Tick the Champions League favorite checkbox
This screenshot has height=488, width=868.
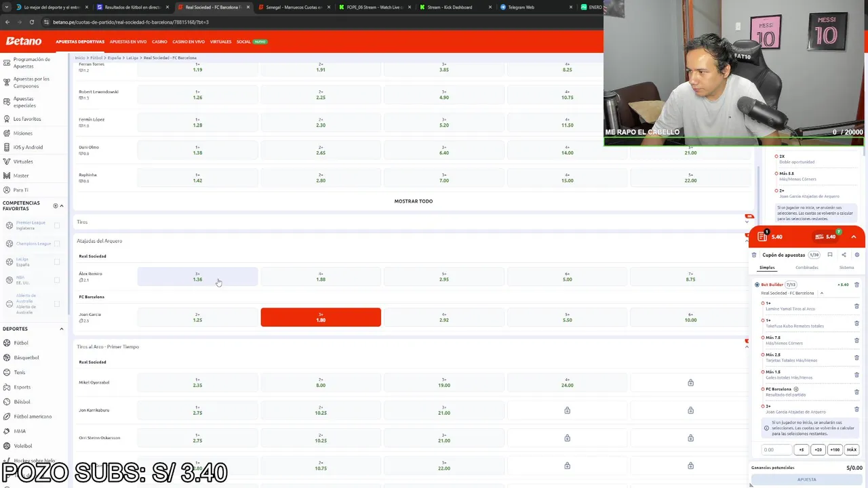57,243
